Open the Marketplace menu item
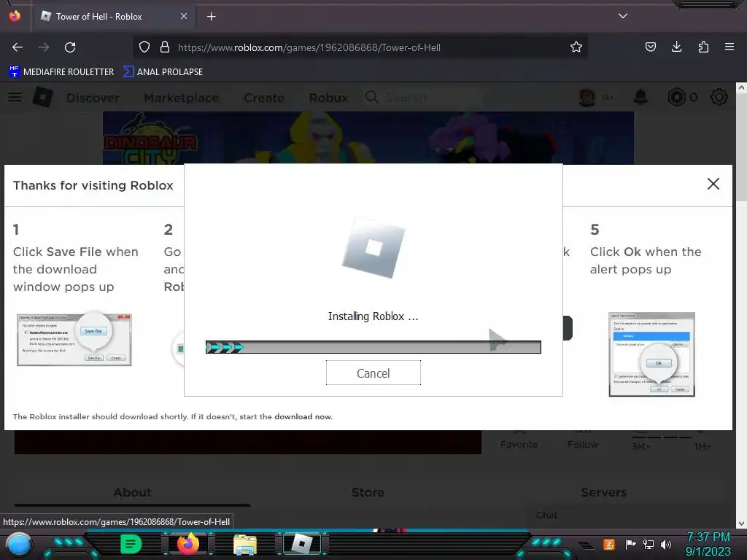747x560 pixels. click(x=182, y=98)
